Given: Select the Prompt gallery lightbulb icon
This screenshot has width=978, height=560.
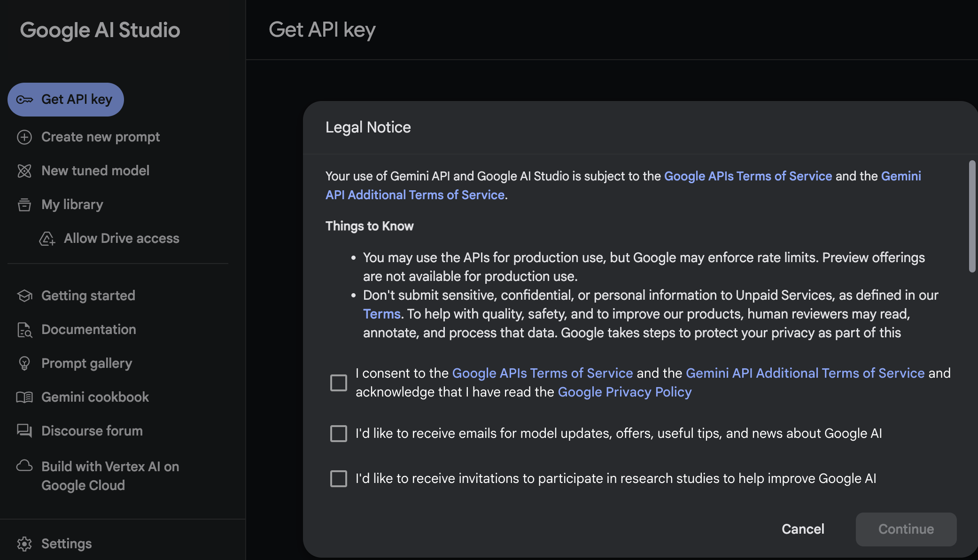Looking at the screenshot, I should click(24, 363).
